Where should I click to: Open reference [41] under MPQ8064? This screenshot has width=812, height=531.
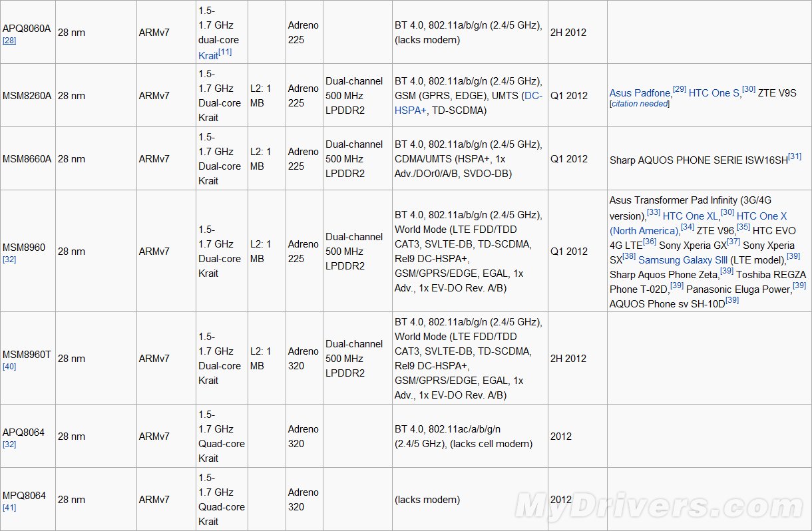(x=9, y=508)
